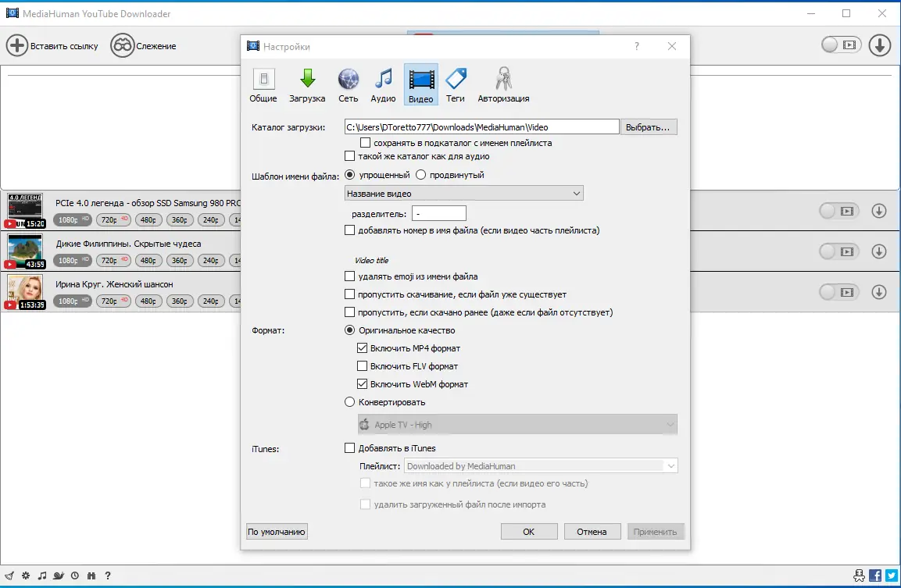
Task: Select the Конвертировать radio button
Action: click(349, 402)
